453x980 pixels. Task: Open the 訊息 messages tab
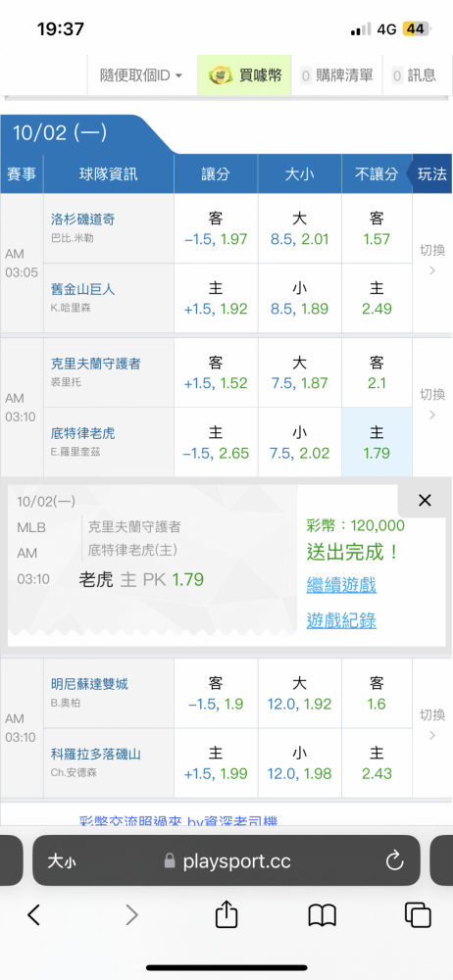[414, 75]
